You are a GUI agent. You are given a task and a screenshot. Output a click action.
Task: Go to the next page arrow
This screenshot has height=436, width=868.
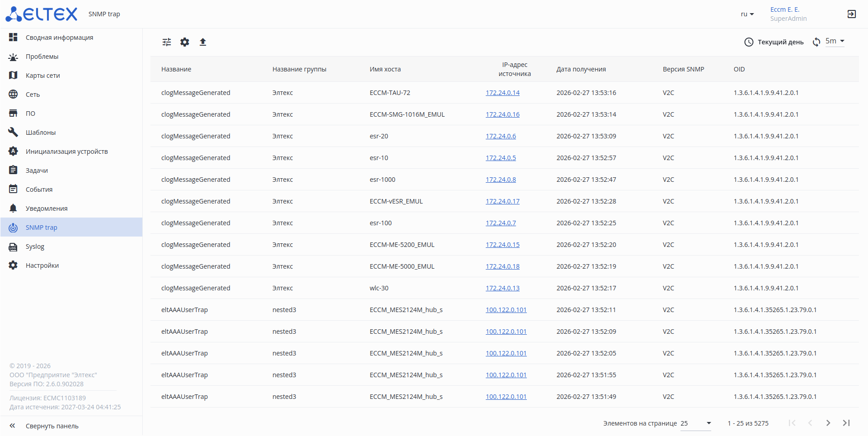[x=828, y=423]
